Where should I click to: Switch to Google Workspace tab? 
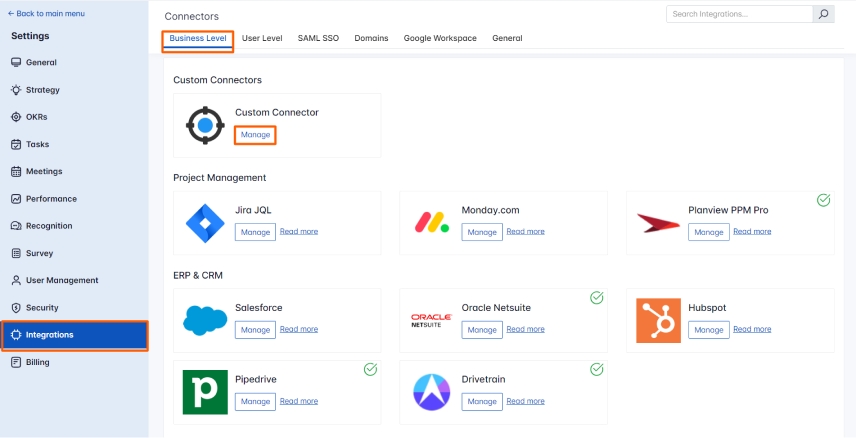pyautogui.click(x=440, y=38)
